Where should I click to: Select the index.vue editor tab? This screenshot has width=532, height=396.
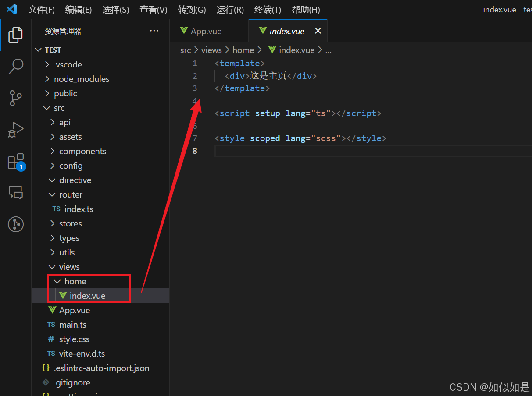pyautogui.click(x=288, y=31)
